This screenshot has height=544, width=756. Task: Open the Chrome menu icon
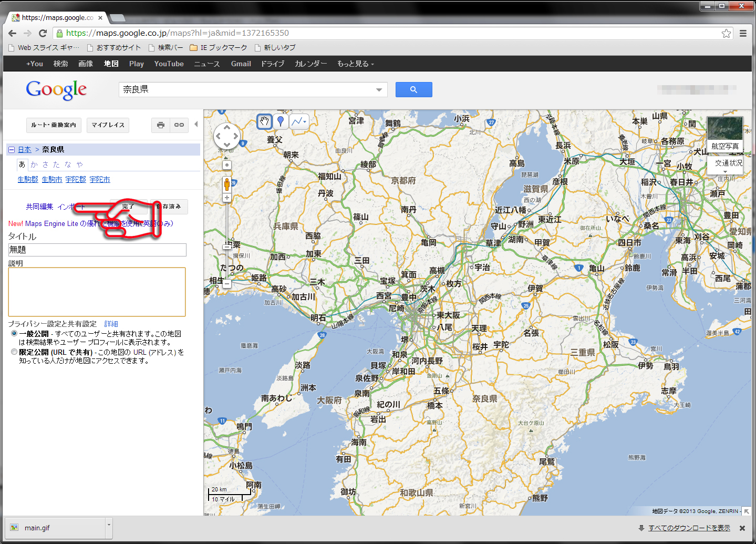coord(743,33)
